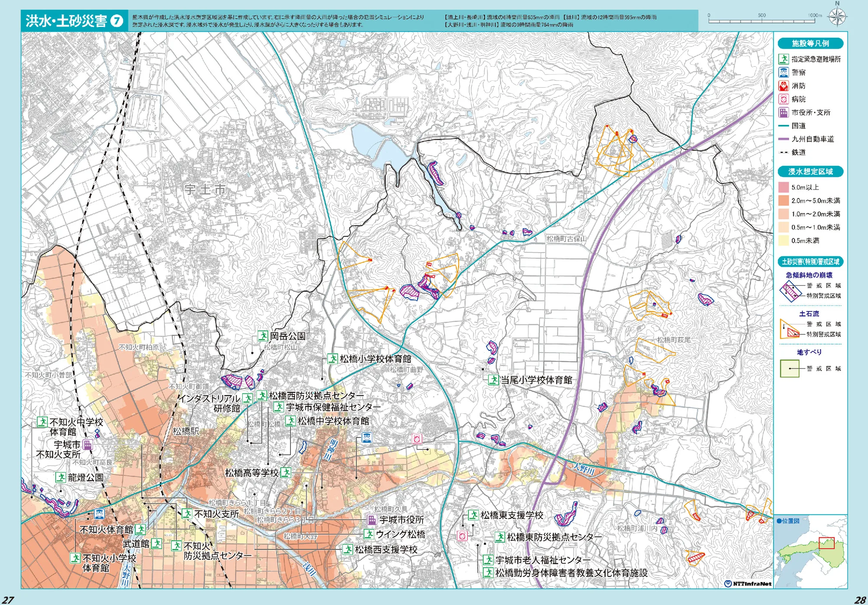Click the evacuation icon for 当尾小学校体育館
Screen dimensions: 868x605
493,380
